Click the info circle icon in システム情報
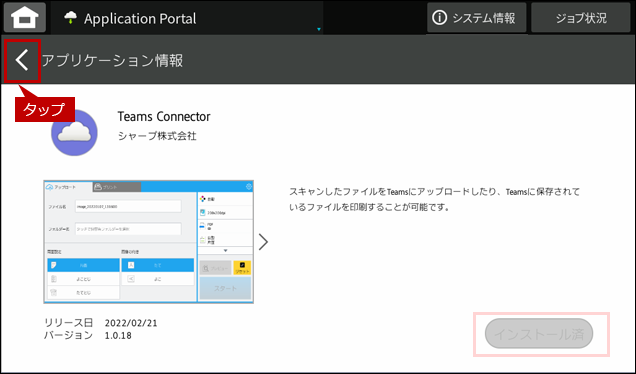The height and width of the screenshot is (374, 636). (x=439, y=18)
